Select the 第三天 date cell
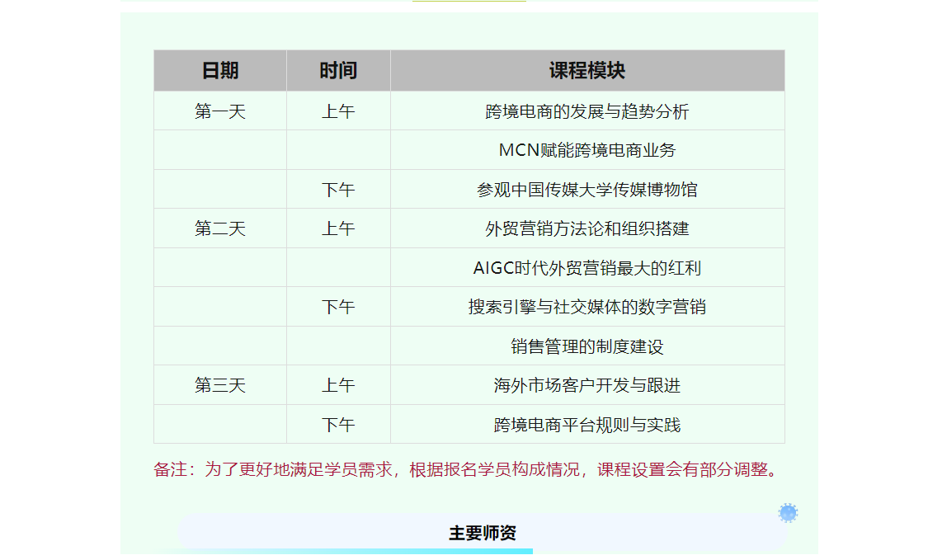The width and height of the screenshot is (928, 560). coord(220,385)
